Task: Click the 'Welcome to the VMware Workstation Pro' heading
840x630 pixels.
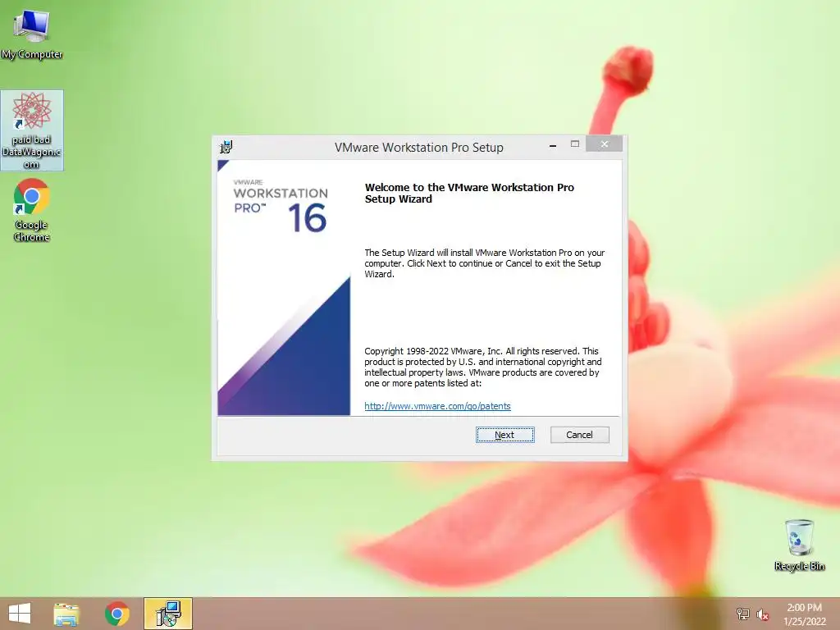Action: [469, 193]
